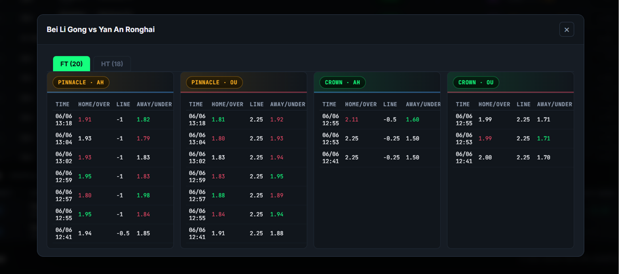
Task: Click AWAY/UNDER header in Crown OU table
Action: tap(555, 104)
